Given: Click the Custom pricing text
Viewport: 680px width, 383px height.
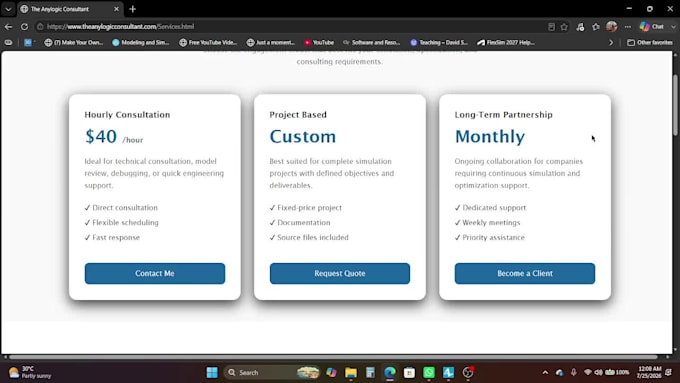Looking at the screenshot, I should pos(303,137).
